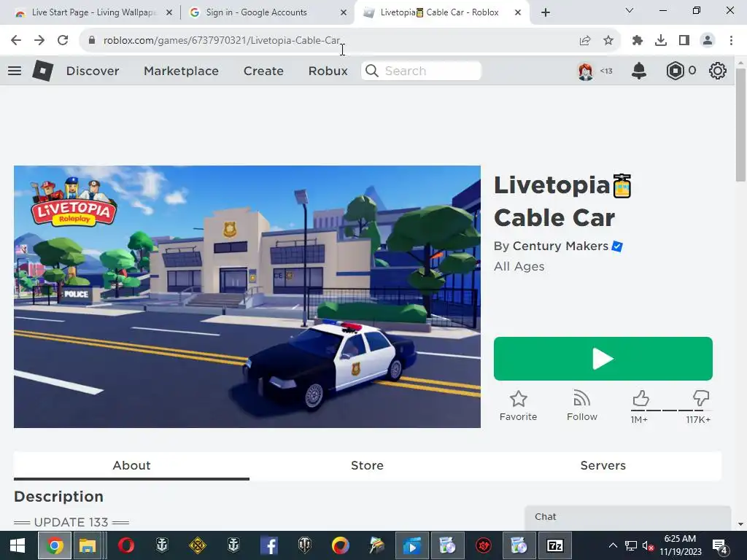Open the Windows Start menu
Screen dimensions: 747x560
tap(18, 545)
